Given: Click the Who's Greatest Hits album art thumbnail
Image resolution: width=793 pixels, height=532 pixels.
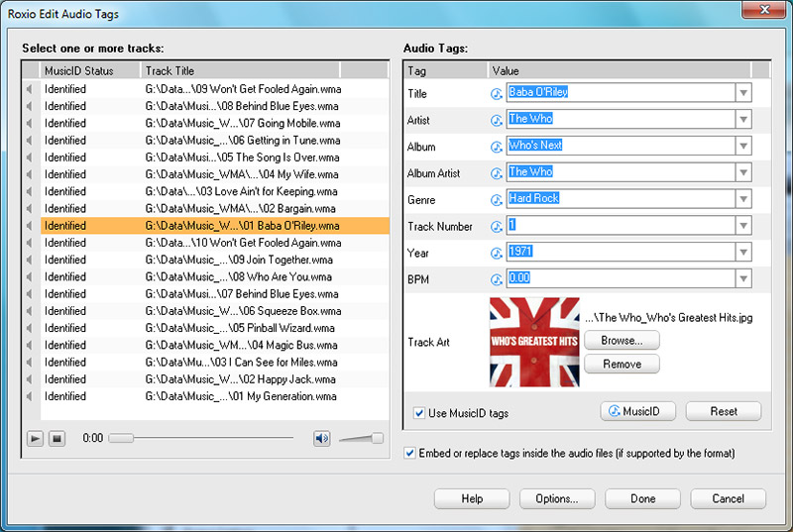Looking at the screenshot, I should click(x=534, y=342).
